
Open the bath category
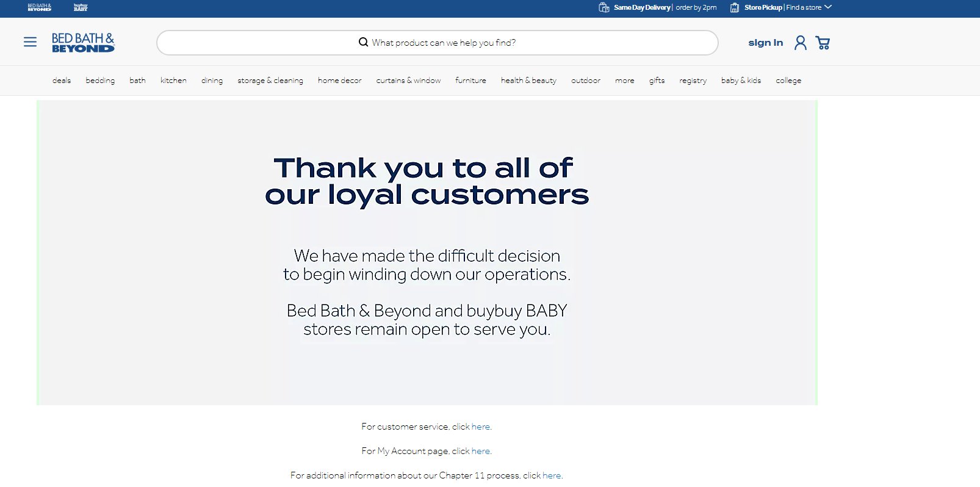137,81
